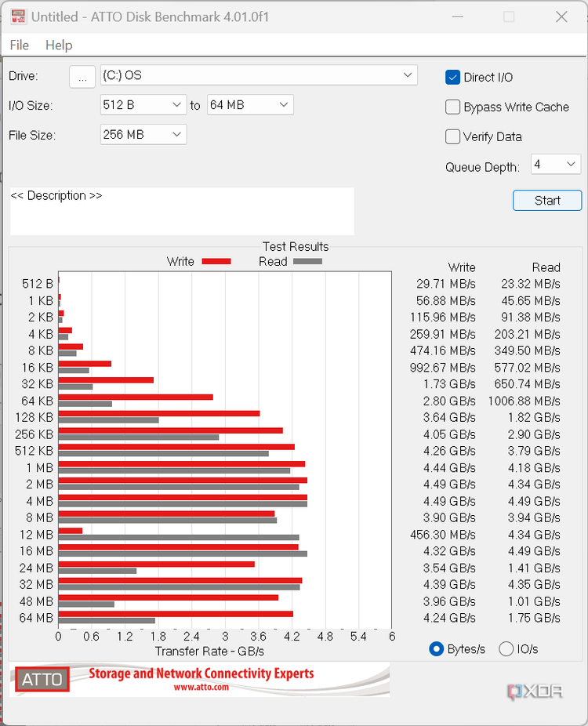The width and height of the screenshot is (588, 726).
Task: Click the 16 KB write value 992.67 MB/s
Action: (443, 368)
